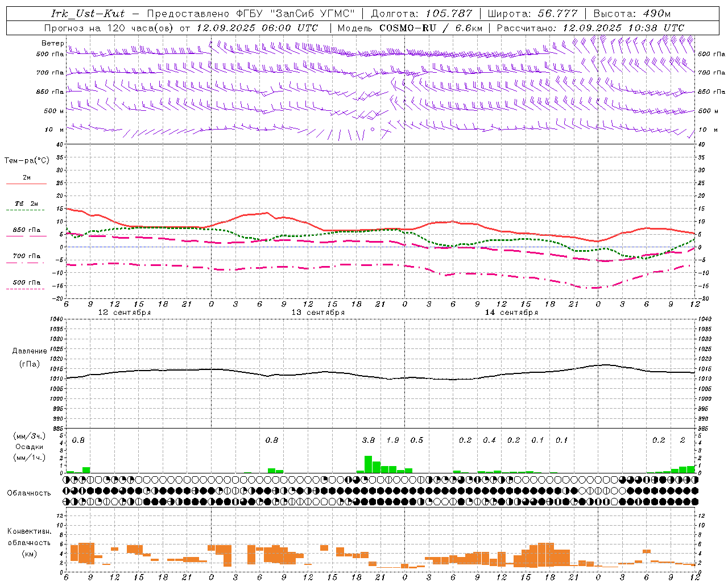Click the 12 сентября date label

click(x=125, y=313)
